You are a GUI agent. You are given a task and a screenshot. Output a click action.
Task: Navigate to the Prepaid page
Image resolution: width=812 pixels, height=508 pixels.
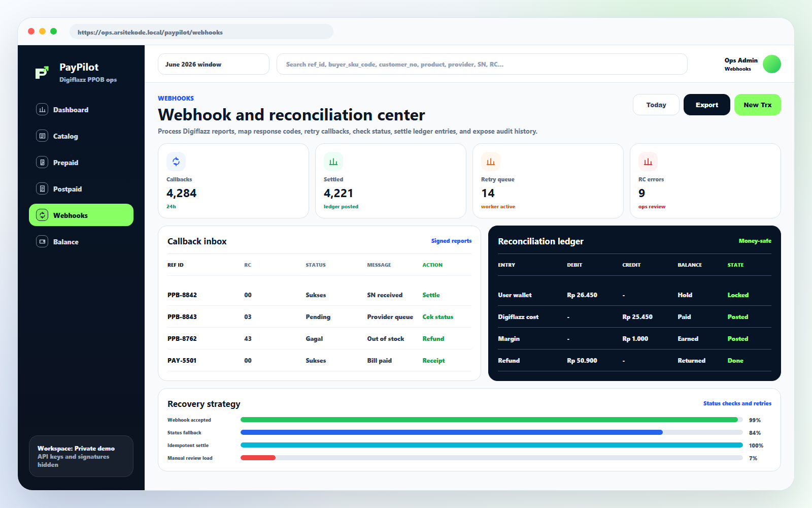click(x=81, y=162)
